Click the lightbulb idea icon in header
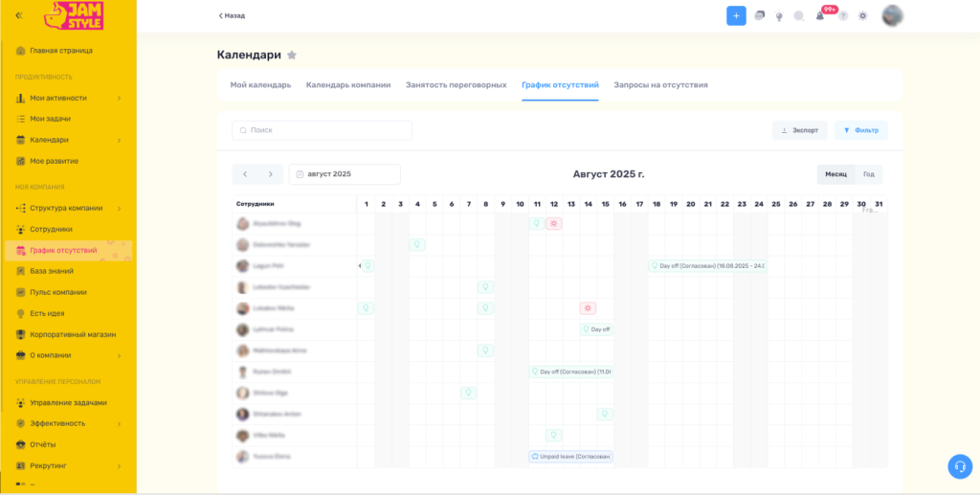The image size is (980, 495). tap(779, 16)
